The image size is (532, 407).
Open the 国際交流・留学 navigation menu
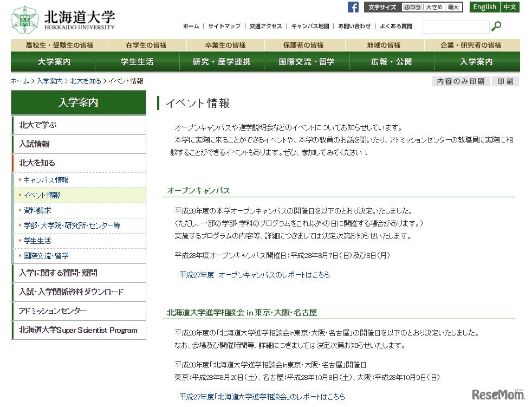[x=306, y=62]
